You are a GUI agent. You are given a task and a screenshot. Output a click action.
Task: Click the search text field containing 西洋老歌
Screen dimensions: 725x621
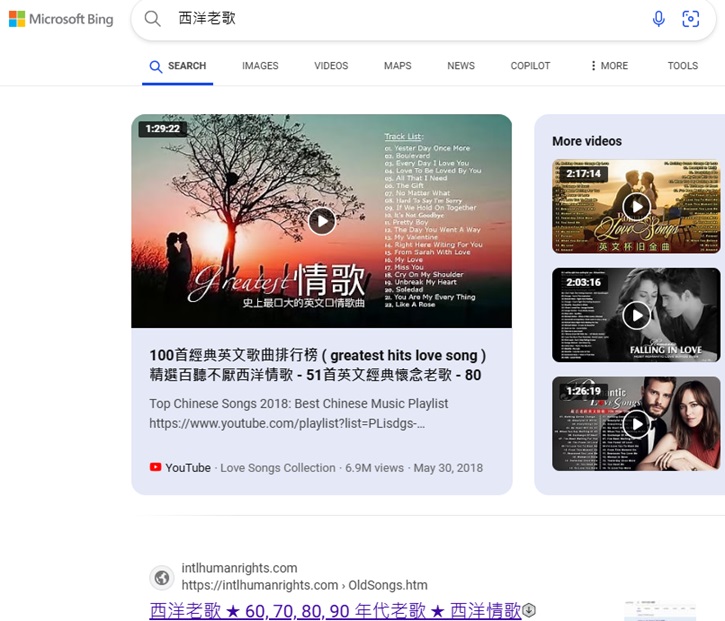[400, 19]
